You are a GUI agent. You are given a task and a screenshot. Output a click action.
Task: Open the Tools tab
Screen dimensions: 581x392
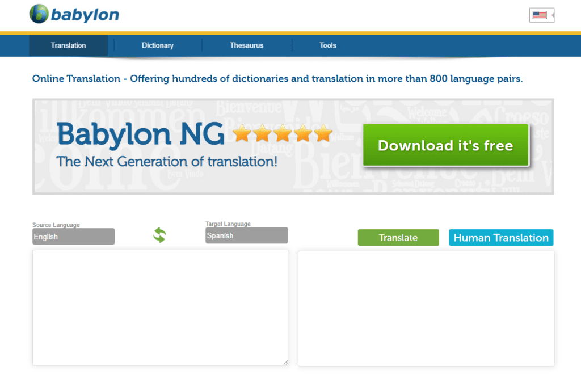tap(328, 45)
